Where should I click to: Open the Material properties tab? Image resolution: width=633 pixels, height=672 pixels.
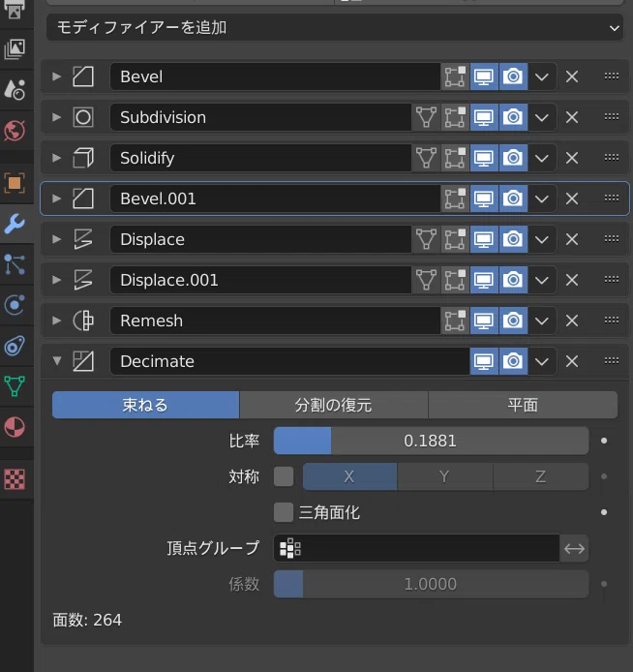click(15, 427)
